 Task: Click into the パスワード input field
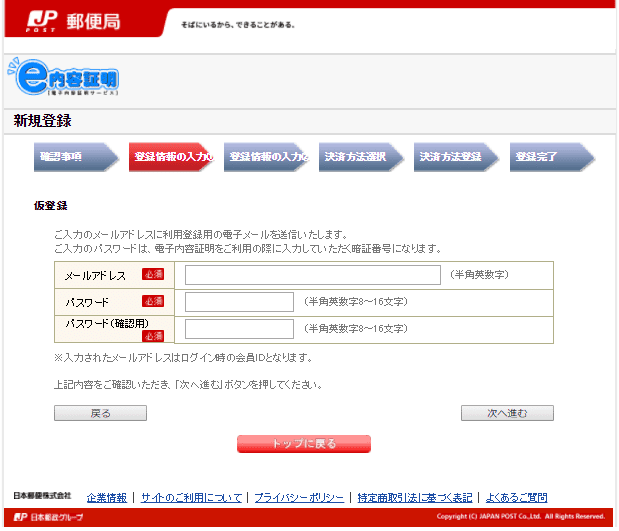240,302
